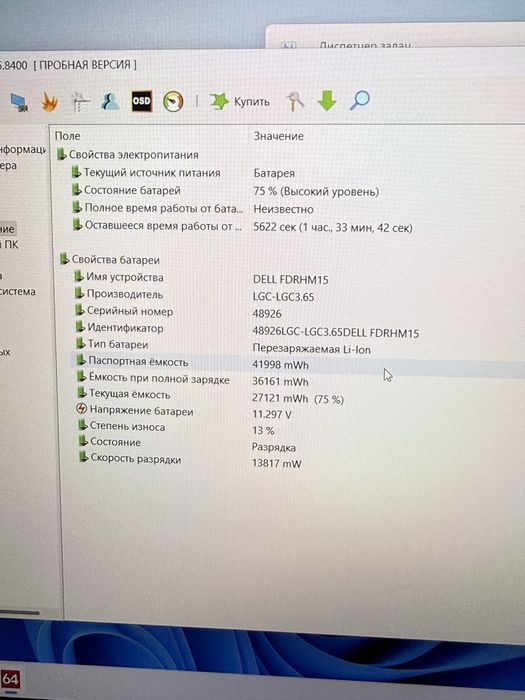Open the sensor panel list icon
The image size is (525, 700).
coord(81,102)
